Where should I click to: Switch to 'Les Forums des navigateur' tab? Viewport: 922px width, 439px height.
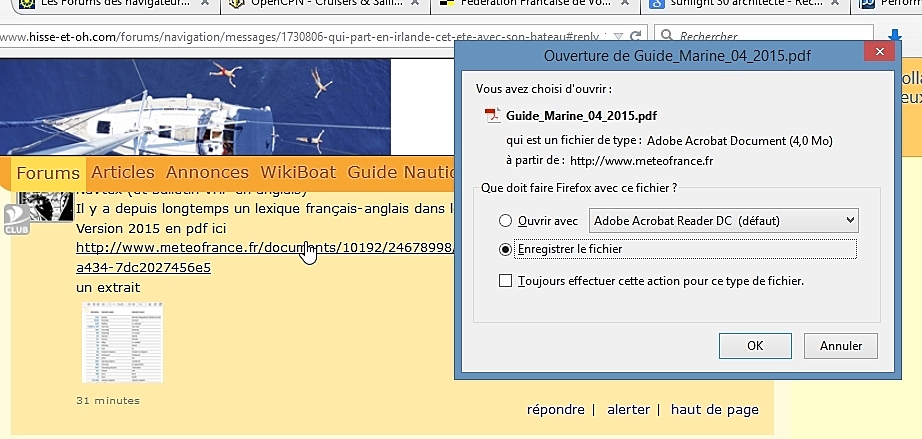(x=115, y=4)
